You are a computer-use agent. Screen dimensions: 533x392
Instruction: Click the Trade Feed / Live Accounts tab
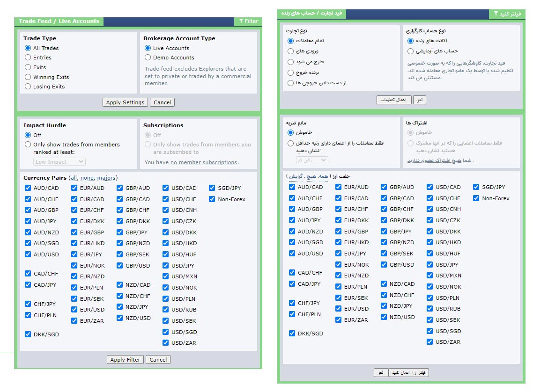pos(59,21)
